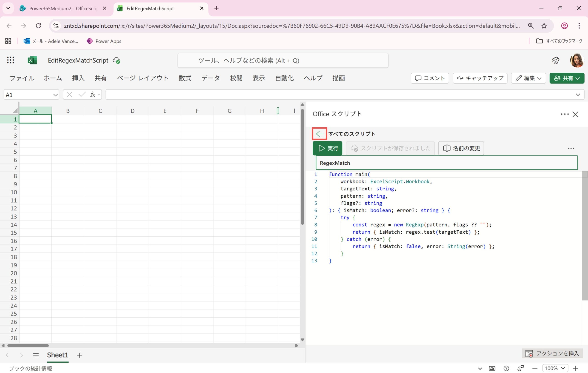Viewport: 588px width, 373px height.
Task: Open the コメント comments button
Action: (x=430, y=78)
